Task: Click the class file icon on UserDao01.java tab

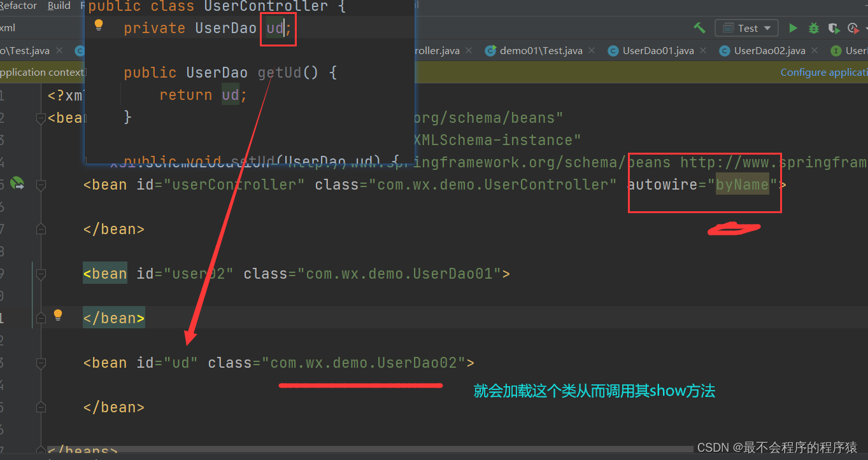Action: pyautogui.click(x=613, y=51)
